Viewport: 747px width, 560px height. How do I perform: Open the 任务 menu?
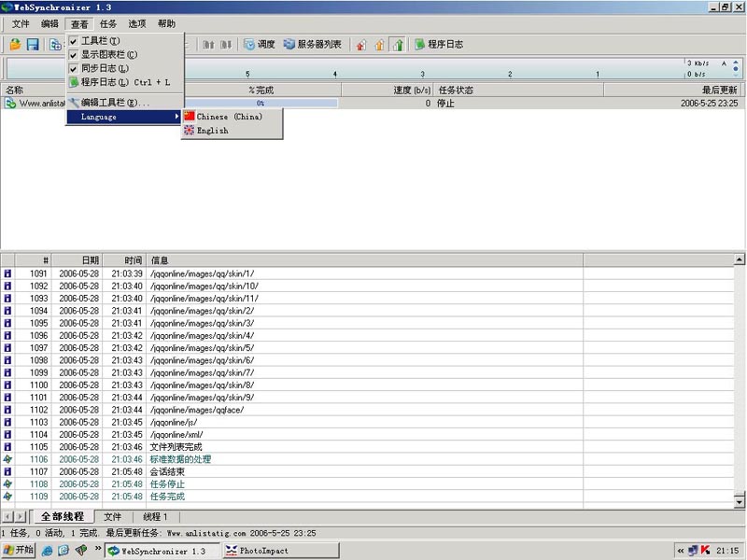pos(108,24)
